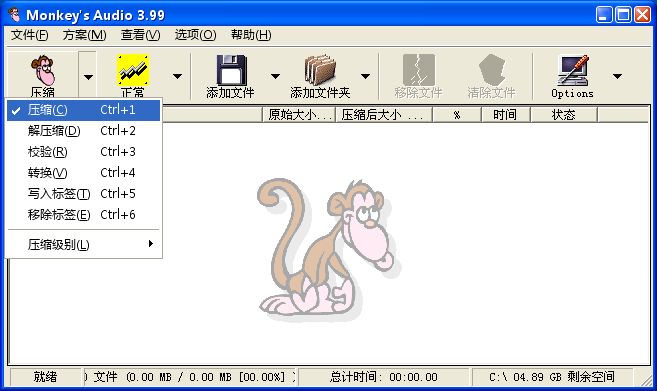Expand the 压缩级别(L) submenu
The width and height of the screenshot is (657, 391).
[83, 244]
